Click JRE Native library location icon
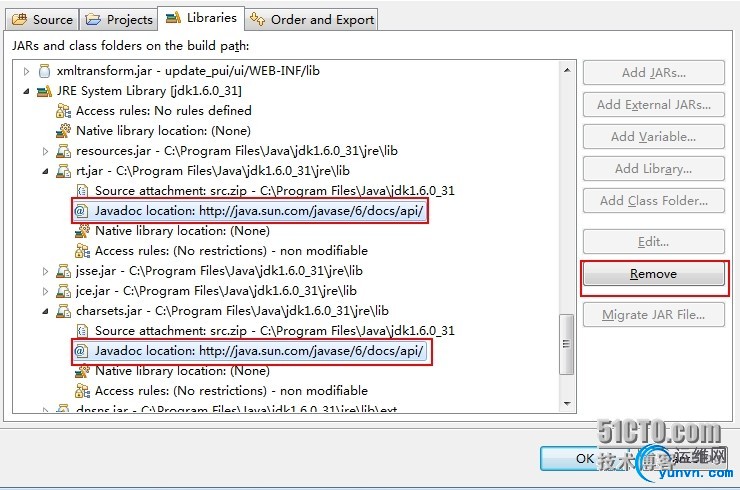 (x=63, y=131)
